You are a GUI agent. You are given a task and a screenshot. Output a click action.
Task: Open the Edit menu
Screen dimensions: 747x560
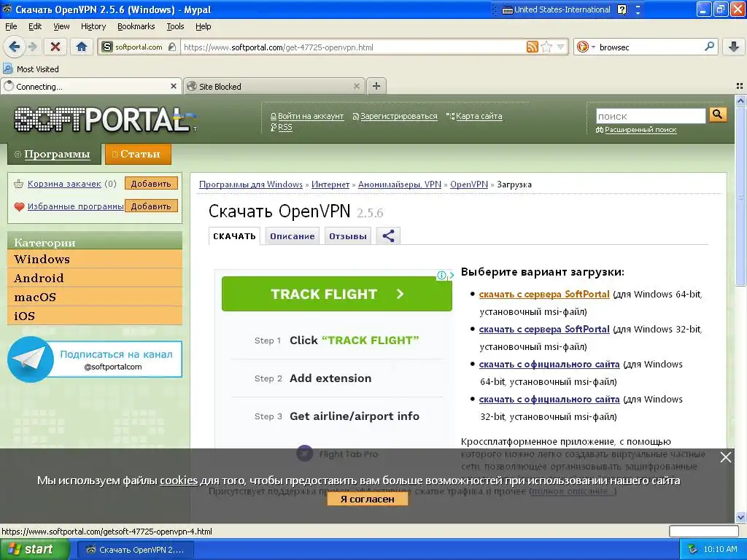[x=35, y=26]
